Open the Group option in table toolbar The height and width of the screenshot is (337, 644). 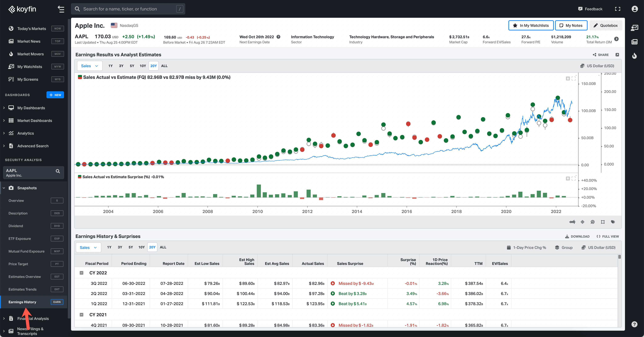(564, 247)
